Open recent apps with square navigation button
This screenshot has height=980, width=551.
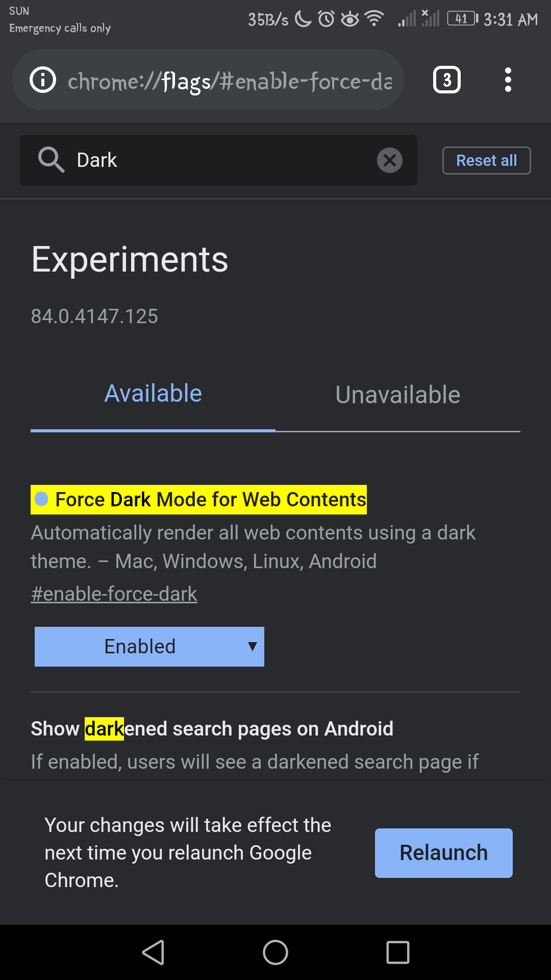click(x=398, y=952)
